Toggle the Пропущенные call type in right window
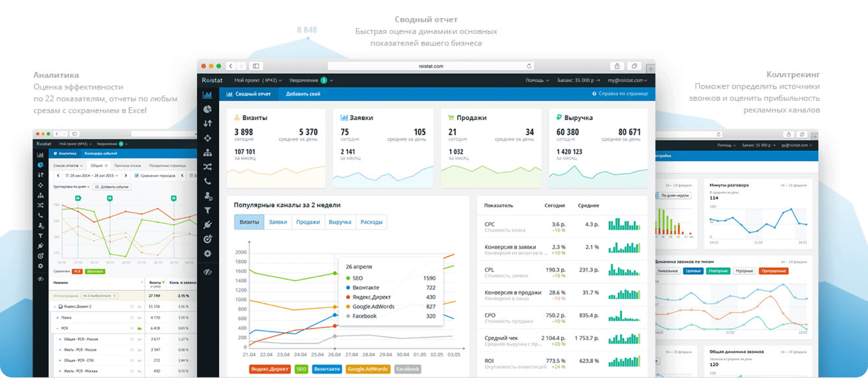This screenshot has height=378, width=868. click(x=774, y=271)
